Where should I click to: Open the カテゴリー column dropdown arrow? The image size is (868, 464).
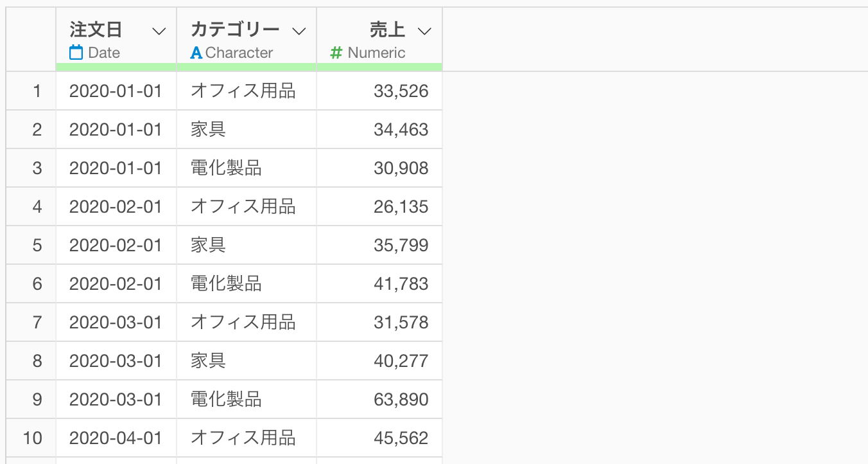pyautogui.click(x=299, y=31)
